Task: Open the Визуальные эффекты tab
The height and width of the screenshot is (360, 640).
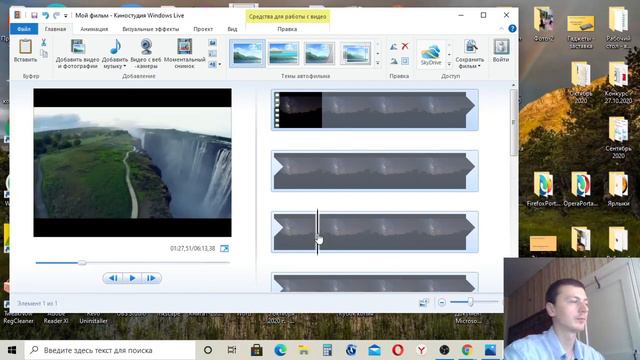Action: tap(151, 29)
